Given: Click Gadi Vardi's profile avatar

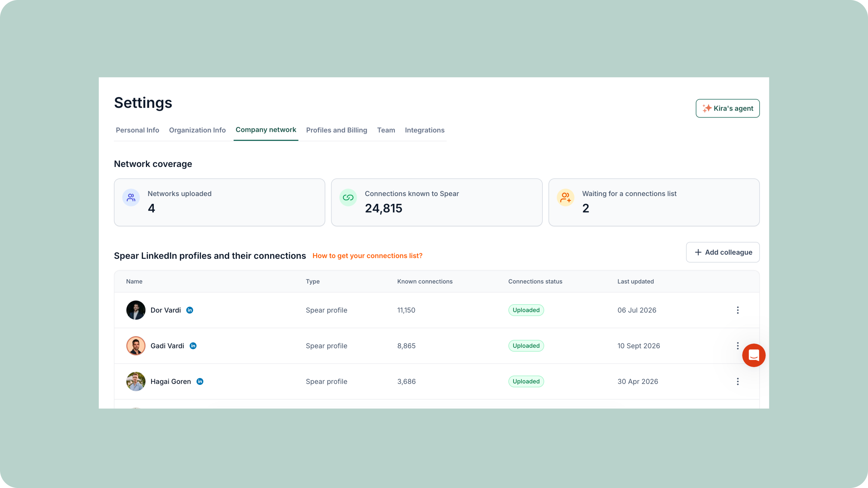Looking at the screenshot, I should 136,346.
